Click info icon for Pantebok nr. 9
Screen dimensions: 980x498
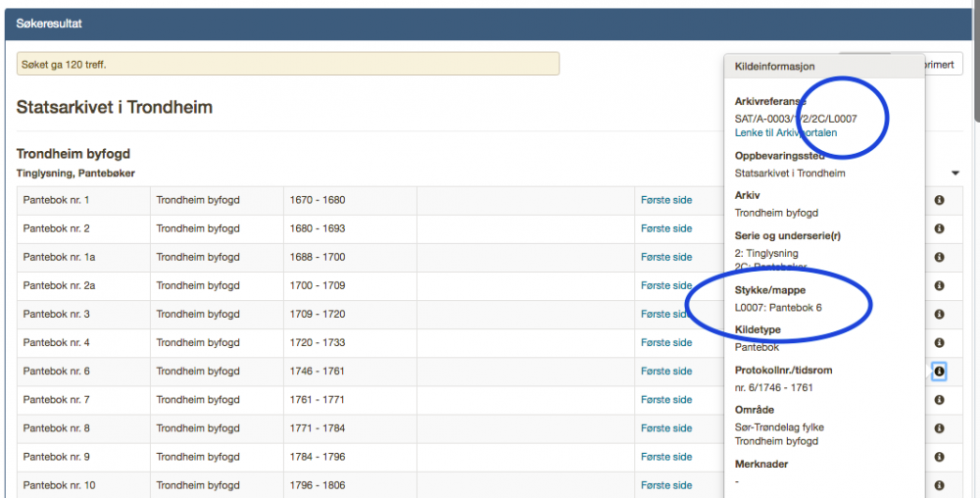tap(939, 457)
